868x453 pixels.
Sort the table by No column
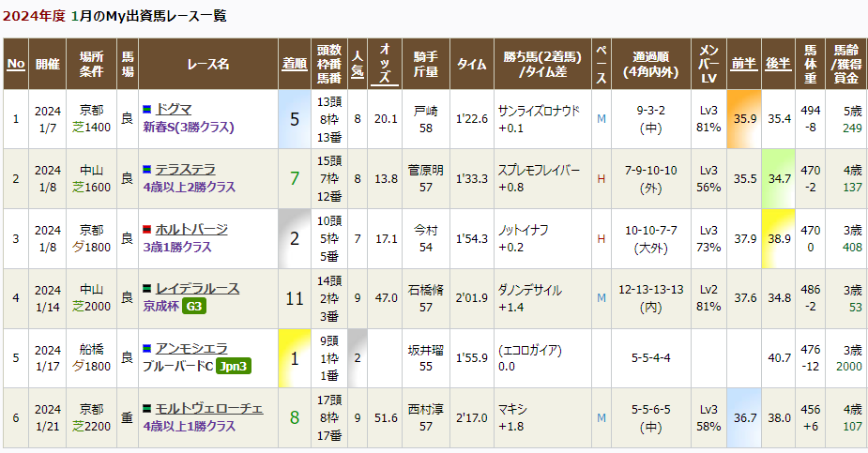tap(16, 64)
